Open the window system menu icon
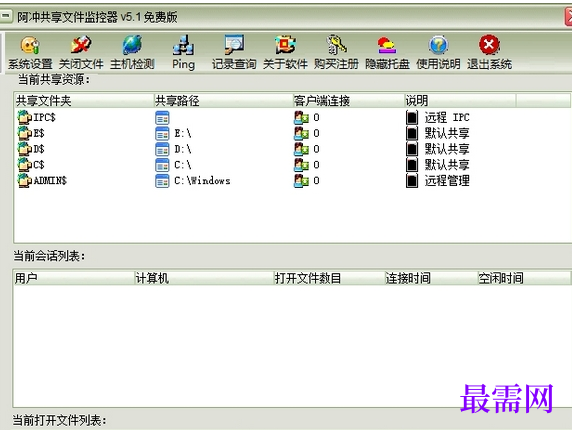Image resolution: width=572 pixels, height=430 pixels. click(x=5, y=17)
